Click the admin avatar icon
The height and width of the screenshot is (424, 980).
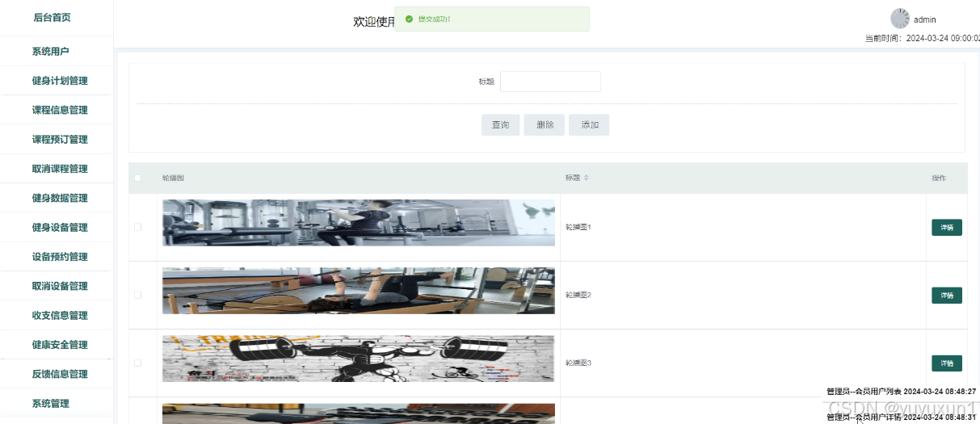tap(900, 19)
